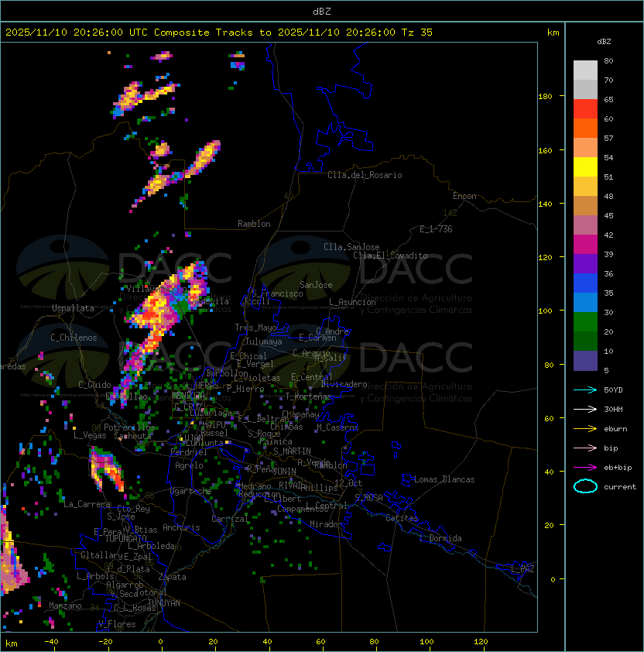Click the dBZ title in top bar
This screenshot has height=652, width=644.
322,11
